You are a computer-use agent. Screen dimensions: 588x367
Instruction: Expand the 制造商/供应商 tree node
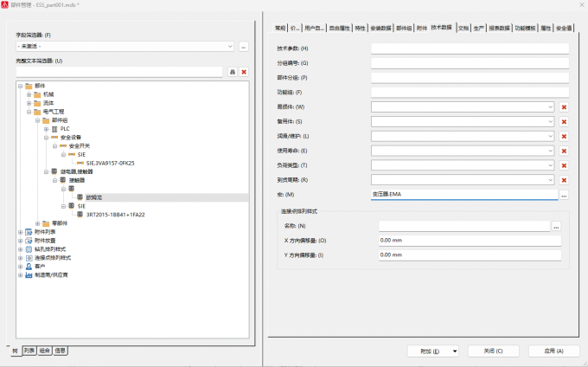click(20, 275)
